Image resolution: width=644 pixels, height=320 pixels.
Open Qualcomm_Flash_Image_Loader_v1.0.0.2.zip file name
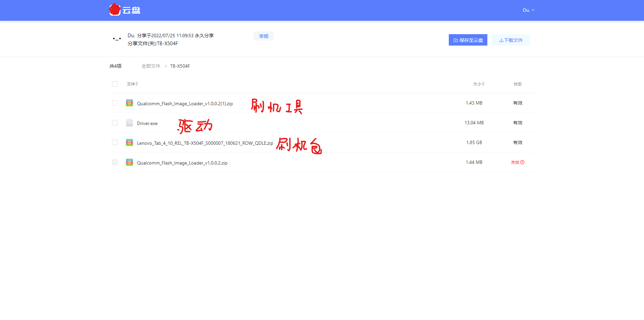(182, 163)
